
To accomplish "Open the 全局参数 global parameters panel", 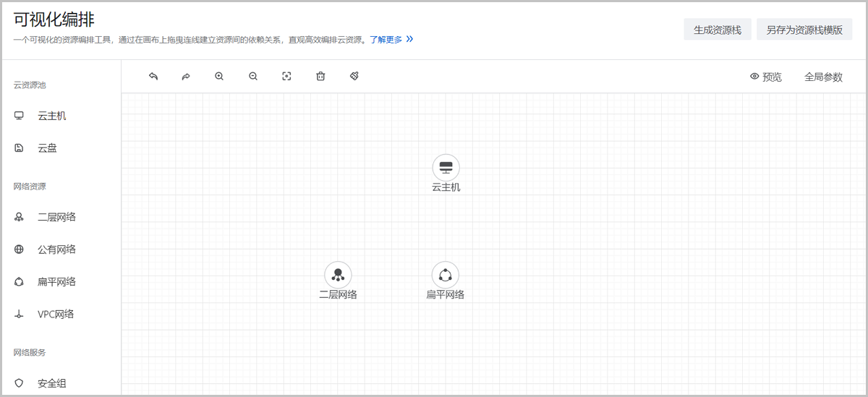I will [x=823, y=77].
